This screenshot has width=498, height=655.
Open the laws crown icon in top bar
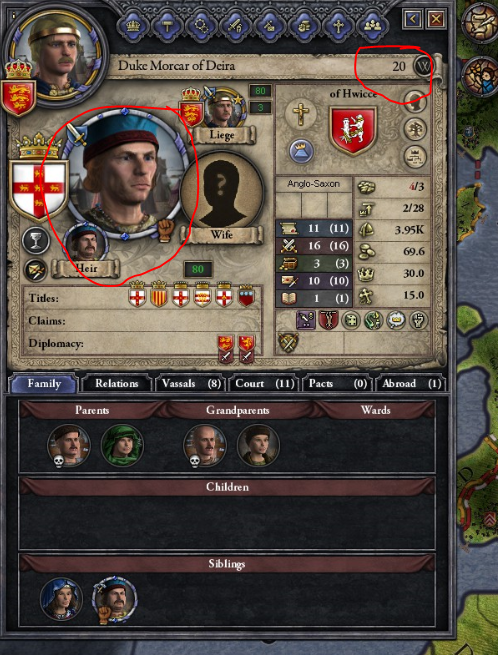pyautogui.click(x=133, y=26)
